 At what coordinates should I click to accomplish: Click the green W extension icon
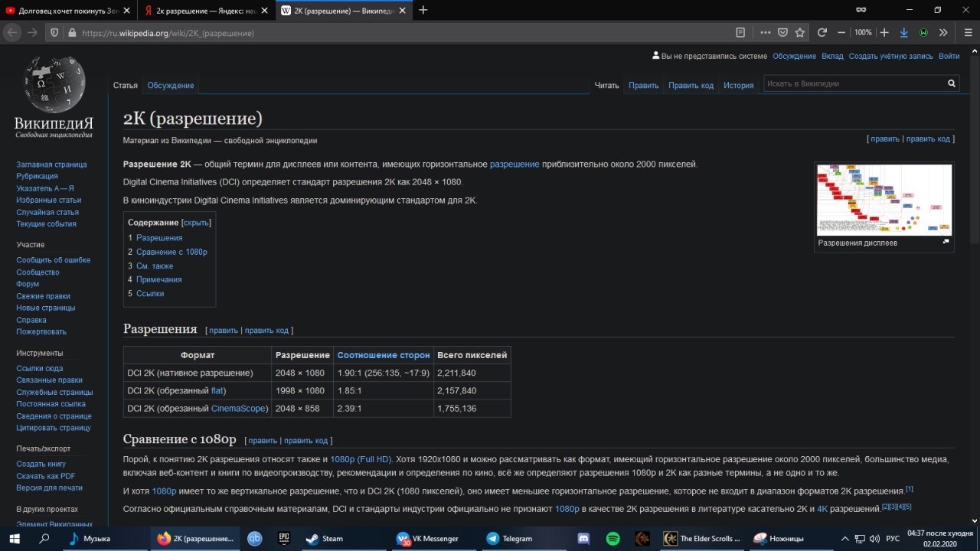pos(924,33)
